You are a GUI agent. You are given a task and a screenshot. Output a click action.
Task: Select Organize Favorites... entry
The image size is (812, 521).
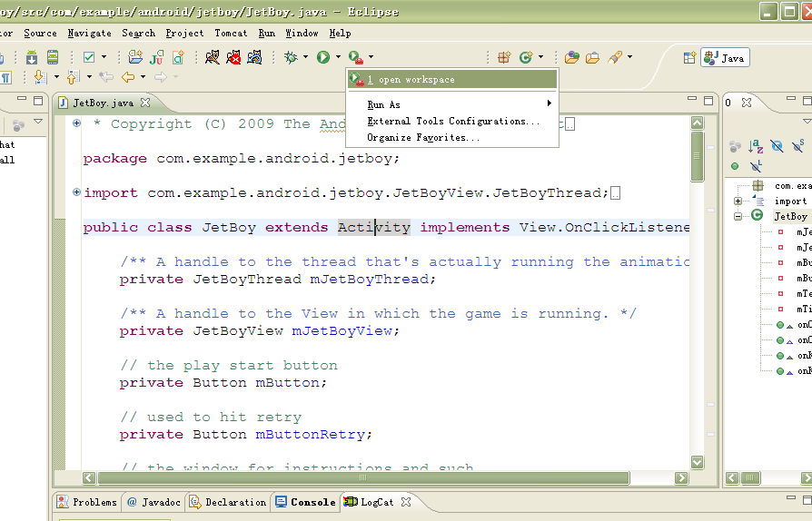(423, 138)
